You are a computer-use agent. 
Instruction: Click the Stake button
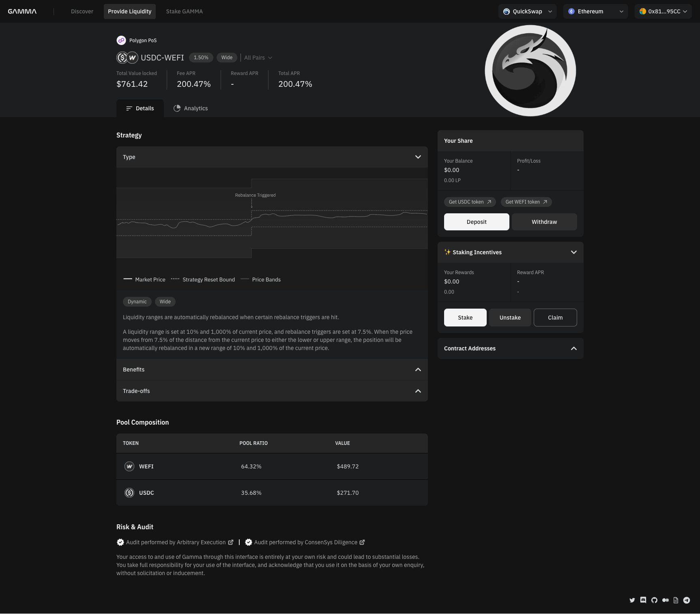[465, 318]
